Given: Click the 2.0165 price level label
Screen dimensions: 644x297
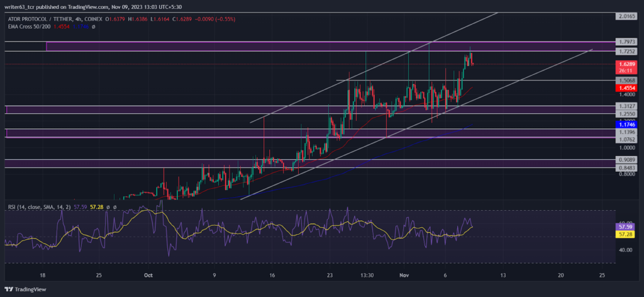Looking at the screenshot, I should tap(626, 16).
